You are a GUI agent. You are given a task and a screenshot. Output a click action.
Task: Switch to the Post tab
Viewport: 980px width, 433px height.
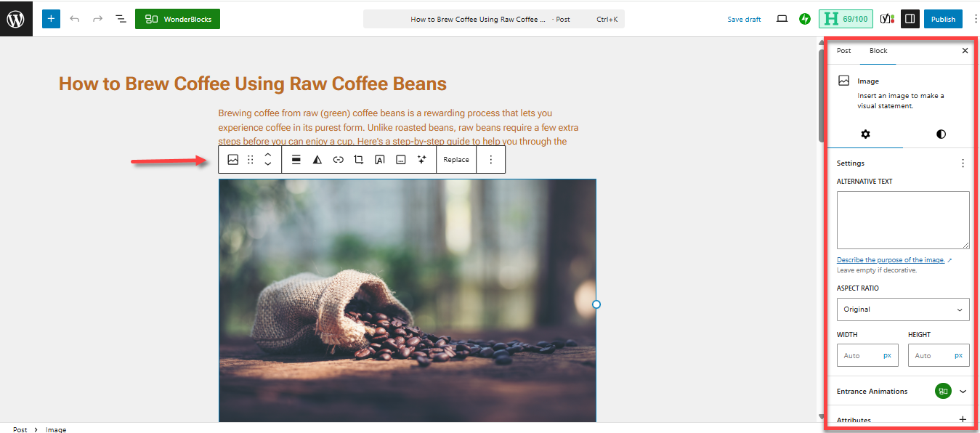[x=843, y=51]
